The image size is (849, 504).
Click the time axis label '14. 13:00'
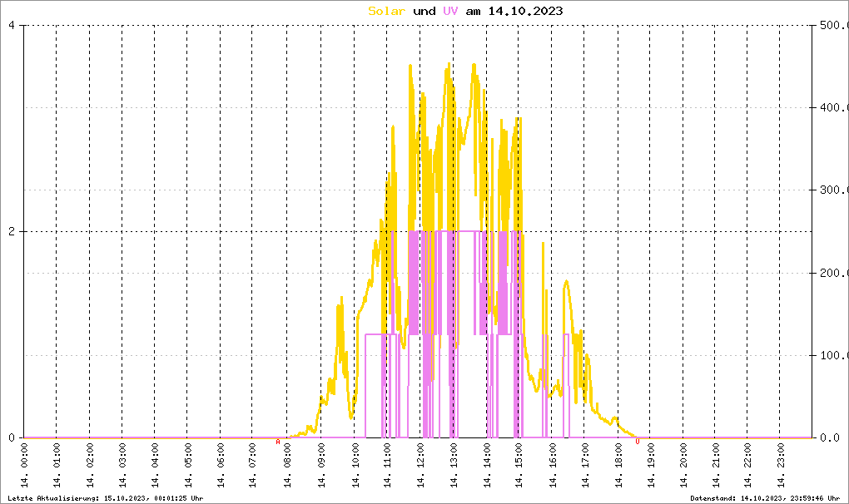[x=454, y=466]
